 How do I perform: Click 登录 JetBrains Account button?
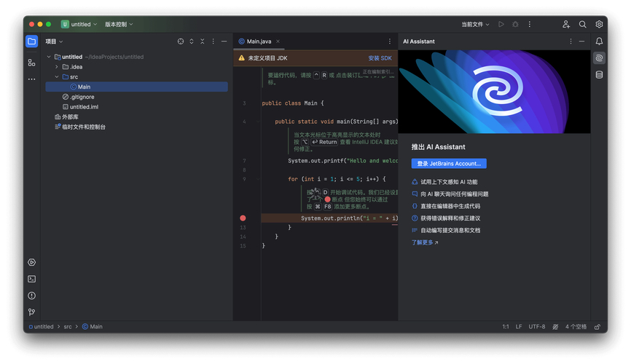point(449,163)
